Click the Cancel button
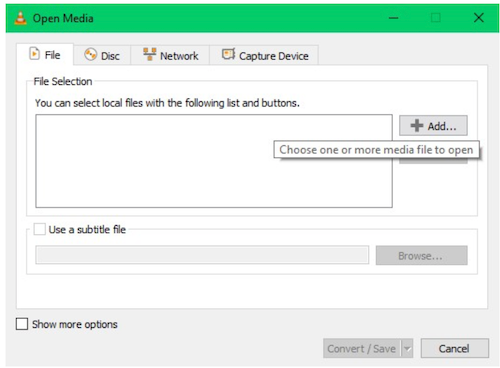Image resolution: width=500 pixels, height=368 pixels. pyautogui.click(x=455, y=349)
